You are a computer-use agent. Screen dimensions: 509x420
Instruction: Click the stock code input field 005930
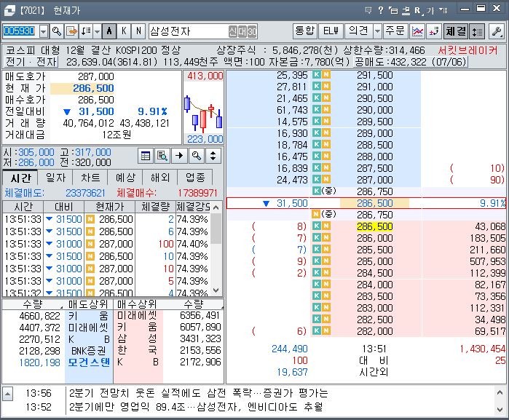point(20,31)
